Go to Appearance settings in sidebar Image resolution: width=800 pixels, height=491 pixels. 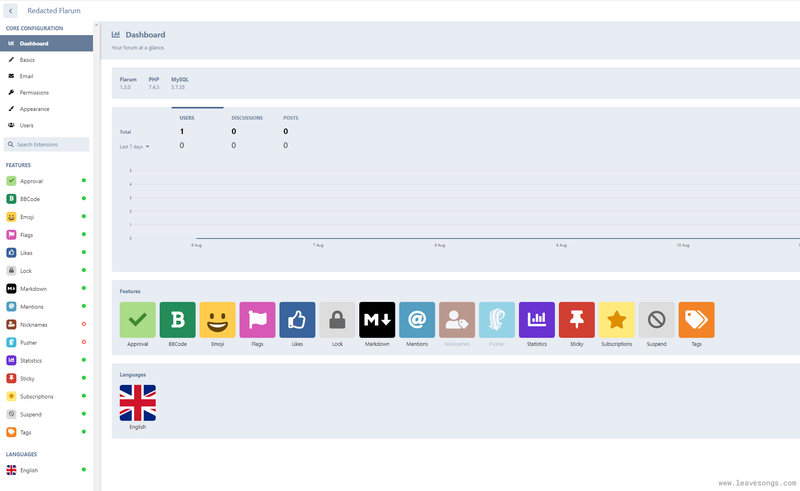coord(34,109)
